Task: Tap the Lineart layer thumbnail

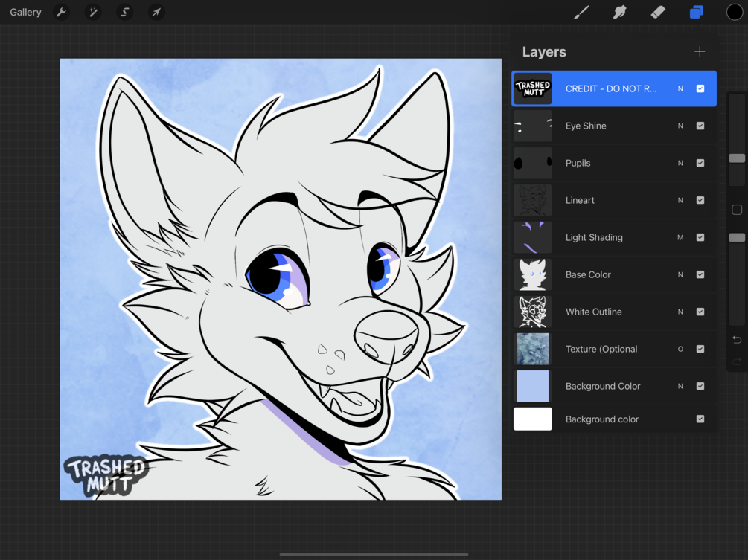Action: pos(532,200)
